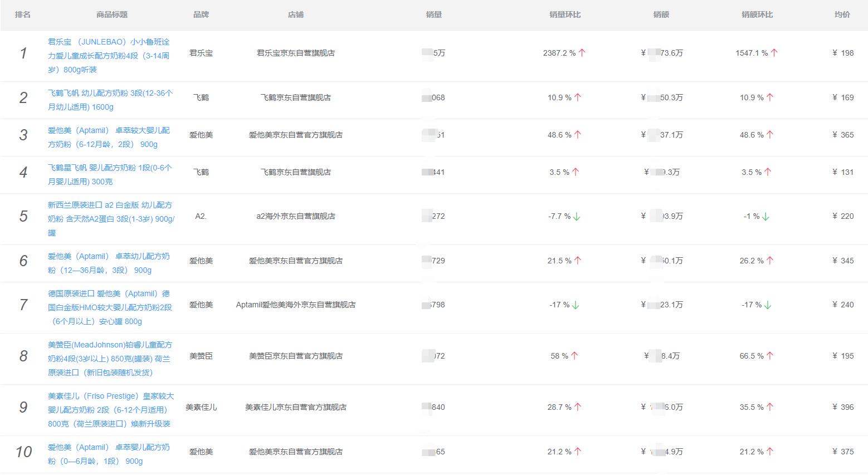Click the up arrow beside 48.6% growth
The width and height of the screenshot is (868, 475).
[577, 134]
